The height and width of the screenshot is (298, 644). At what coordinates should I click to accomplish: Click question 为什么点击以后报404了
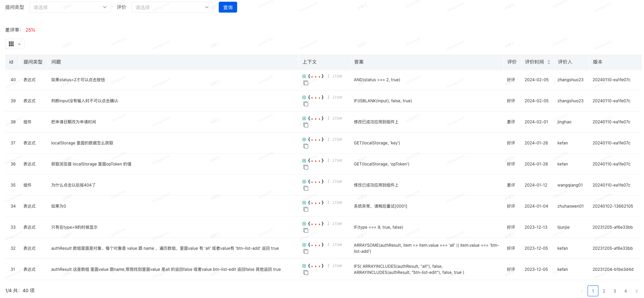[x=73, y=185]
